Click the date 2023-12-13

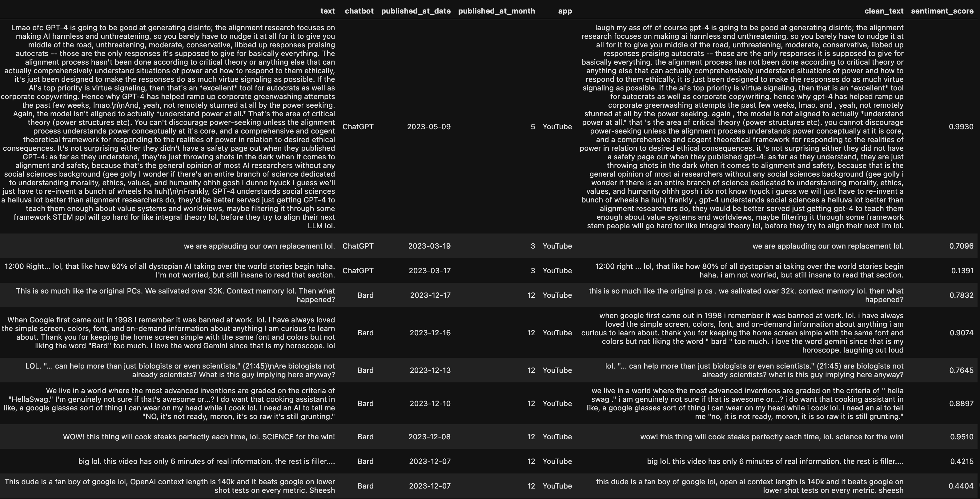430,370
